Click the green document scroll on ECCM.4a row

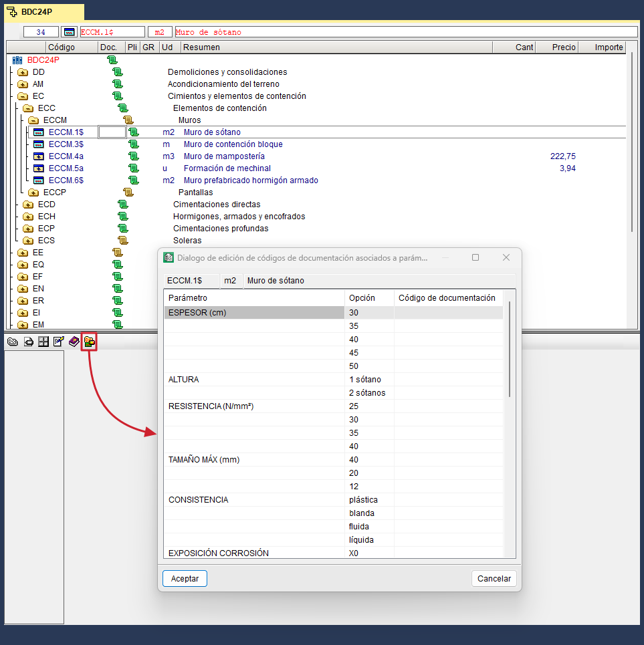click(133, 156)
